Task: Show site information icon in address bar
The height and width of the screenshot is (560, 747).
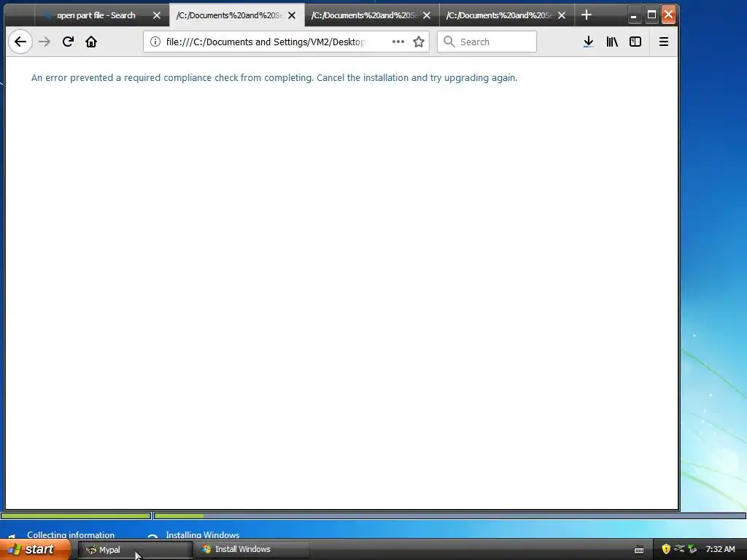Action: click(155, 42)
